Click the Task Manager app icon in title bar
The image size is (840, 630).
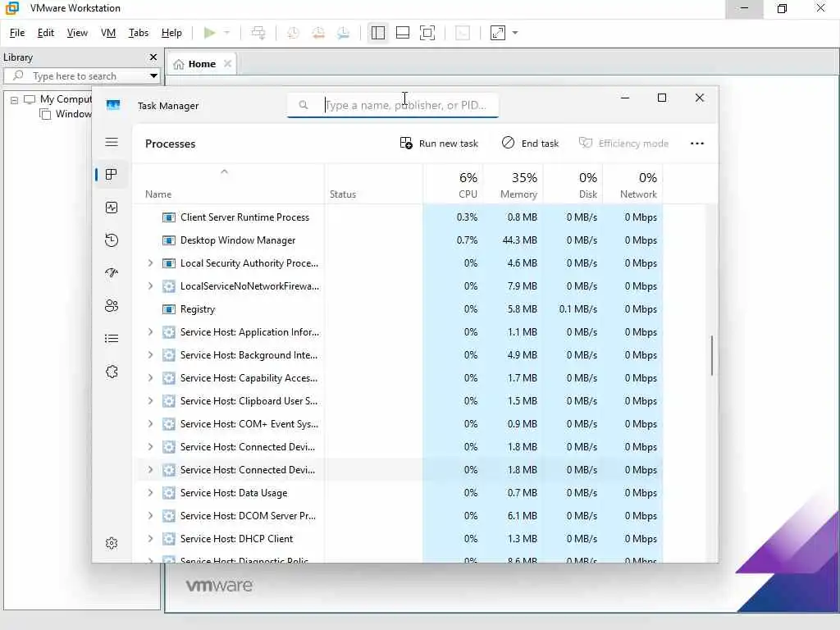[x=113, y=105]
